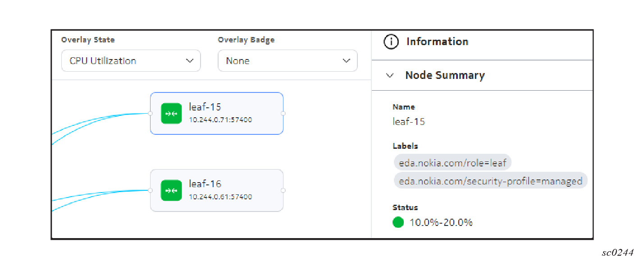Click the green Status indicator dot

[398, 222]
